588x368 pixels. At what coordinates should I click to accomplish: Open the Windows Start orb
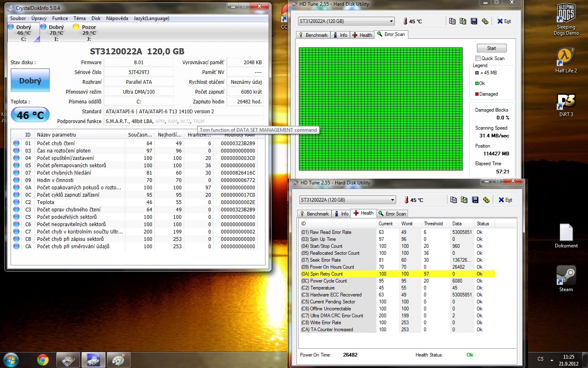pos(11,360)
